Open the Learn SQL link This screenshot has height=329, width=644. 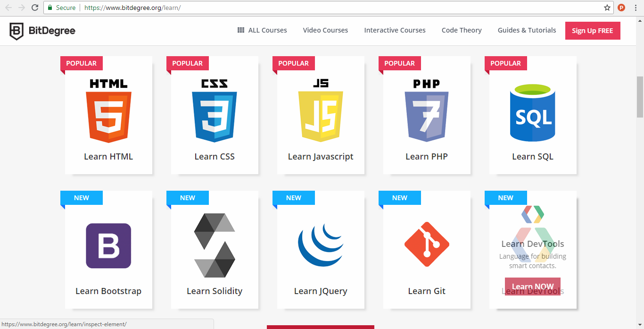coord(533,157)
